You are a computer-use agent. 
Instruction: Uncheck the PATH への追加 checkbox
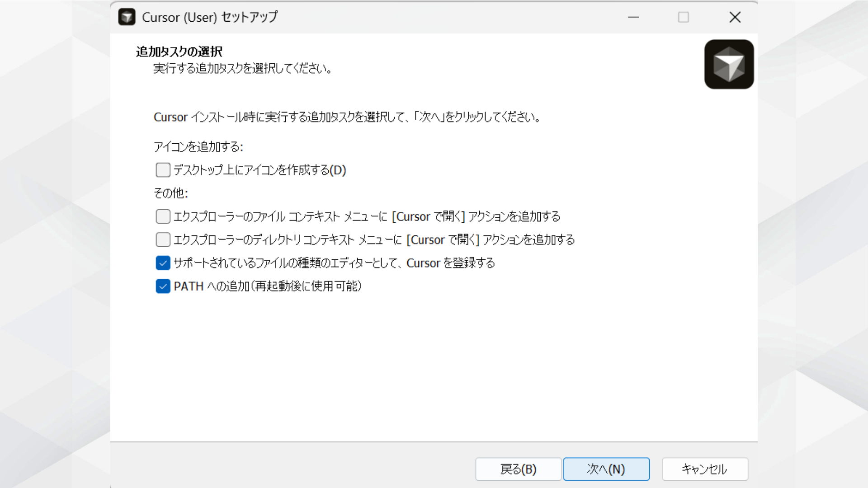163,286
